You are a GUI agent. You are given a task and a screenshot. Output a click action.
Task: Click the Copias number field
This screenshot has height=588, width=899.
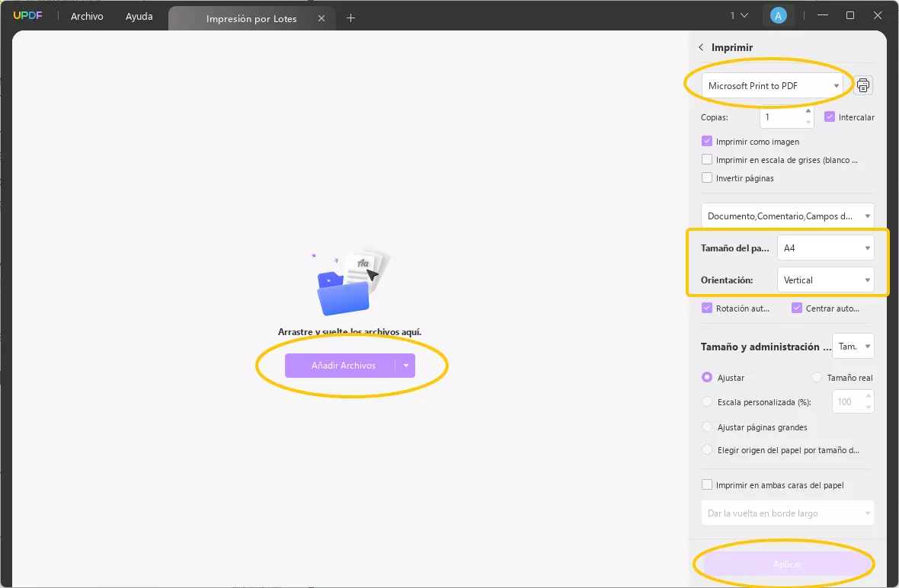(x=782, y=117)
